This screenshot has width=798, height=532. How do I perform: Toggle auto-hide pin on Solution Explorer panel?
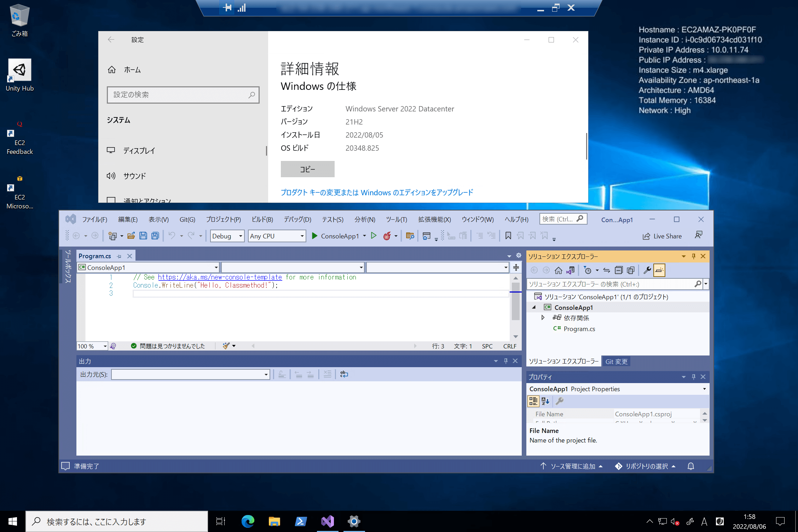click(694, 256)
